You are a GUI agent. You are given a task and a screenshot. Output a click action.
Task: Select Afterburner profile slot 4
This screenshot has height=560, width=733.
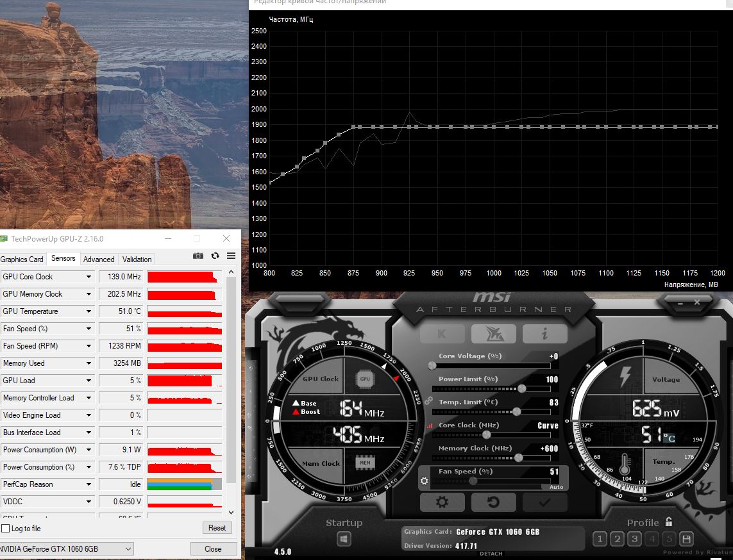point(652,539)
